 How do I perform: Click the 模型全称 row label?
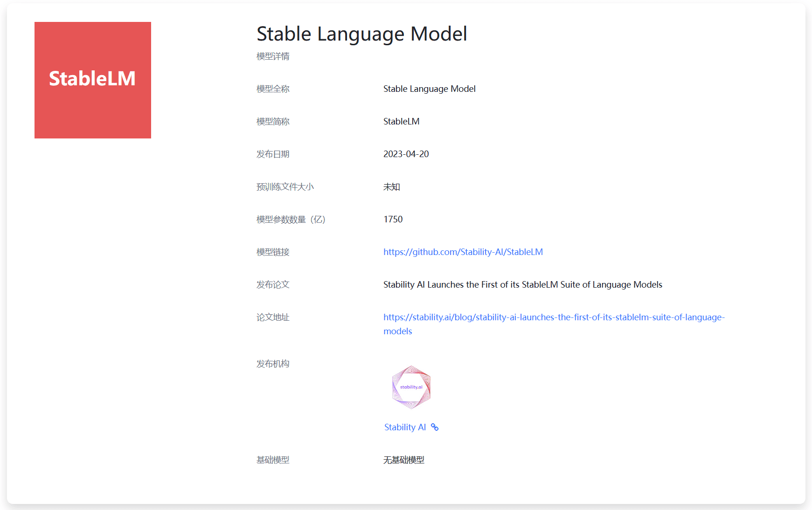272,89
